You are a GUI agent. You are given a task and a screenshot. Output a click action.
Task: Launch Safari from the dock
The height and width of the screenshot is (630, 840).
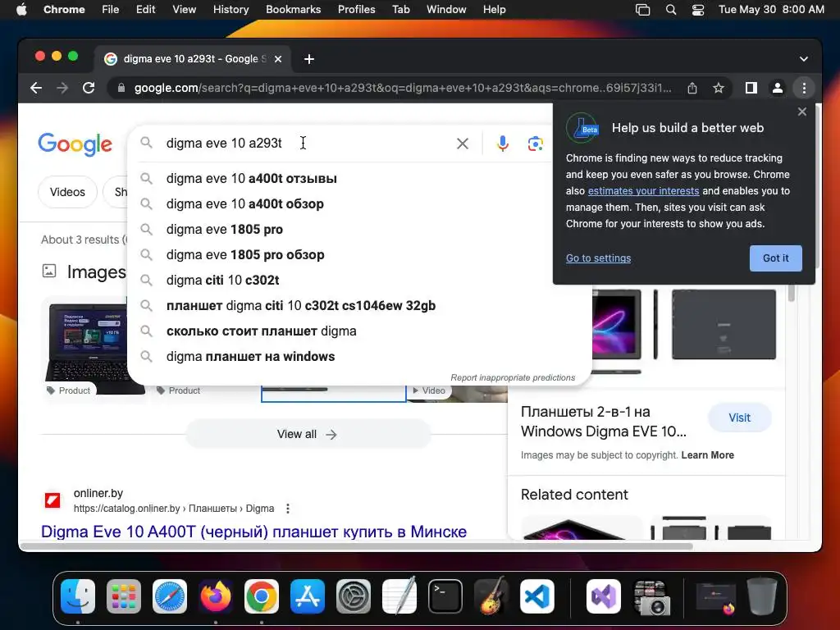pos(170,596)
